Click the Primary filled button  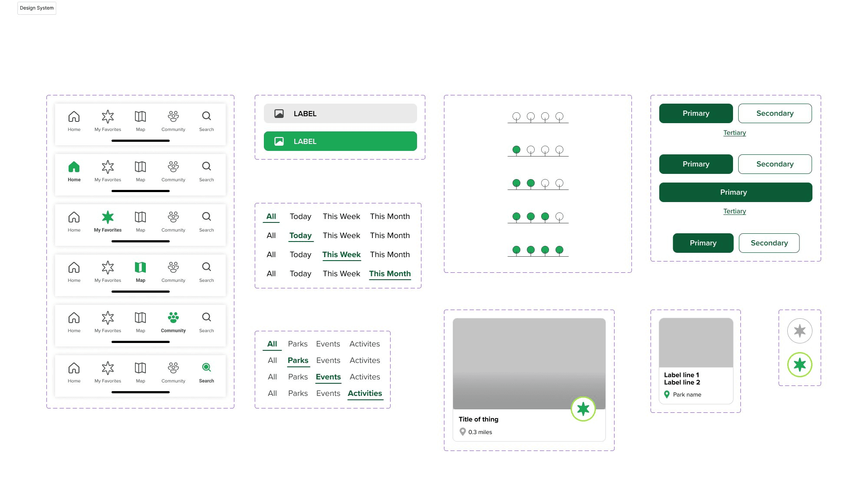(x=696, y=113)
